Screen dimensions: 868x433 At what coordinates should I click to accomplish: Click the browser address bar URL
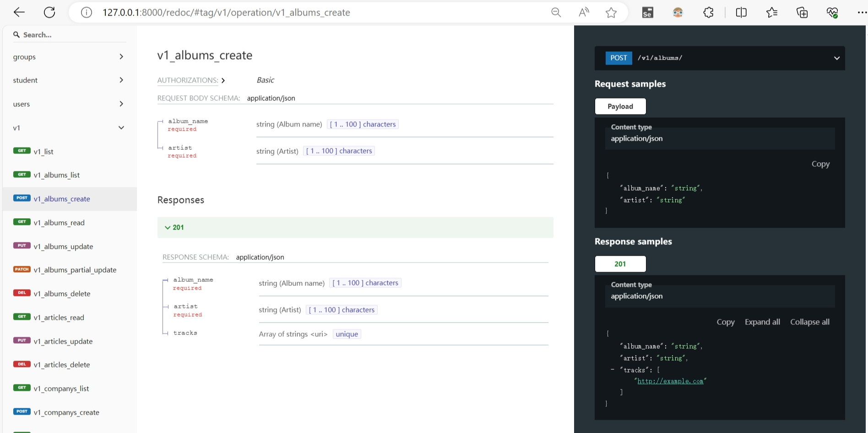click(226, 12)
